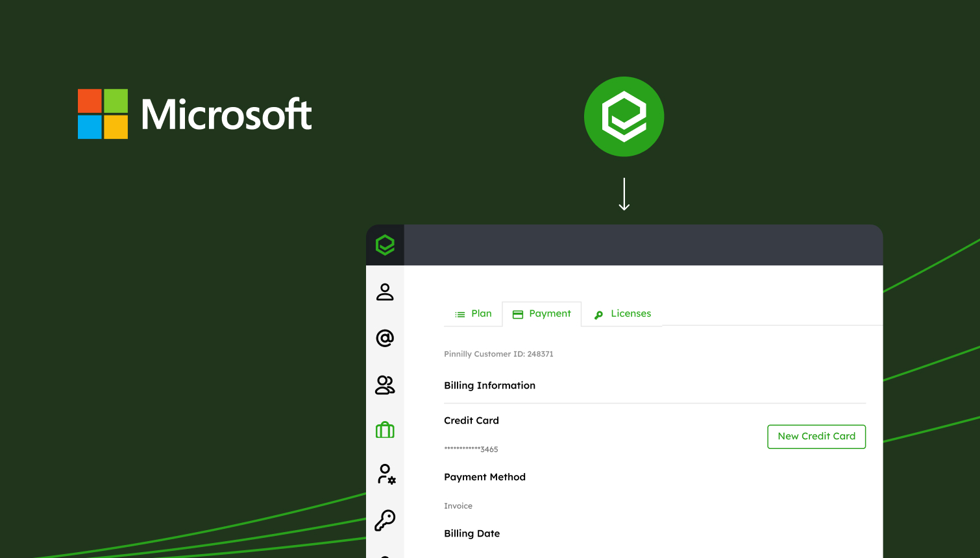Image resolution: width=980 pixels, height=558 pixels.
Task: Click the Billing Date label
Action: 472,533
